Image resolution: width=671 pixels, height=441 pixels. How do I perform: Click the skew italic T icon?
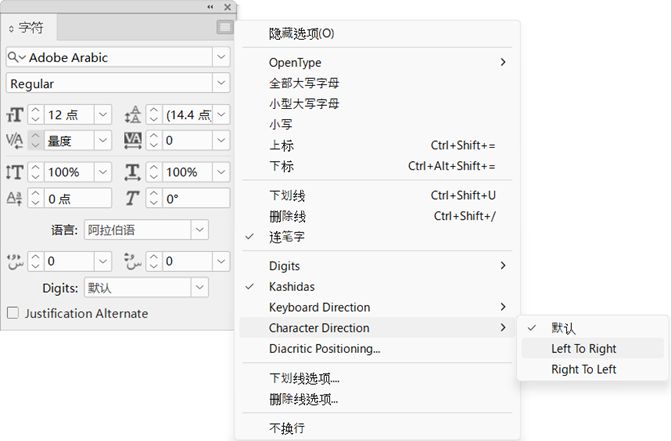132,198
